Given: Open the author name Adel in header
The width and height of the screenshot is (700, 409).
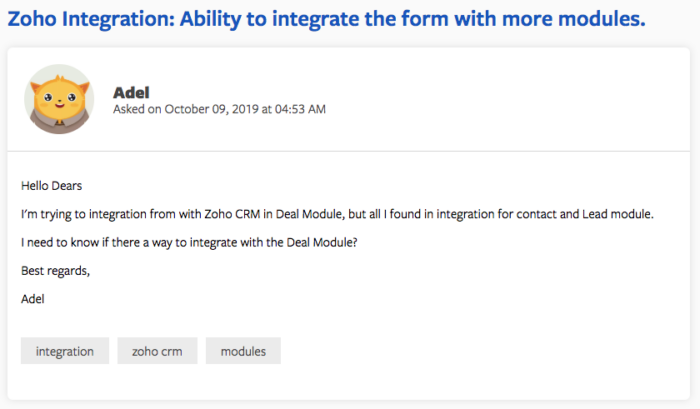Looking at the screenshot, I should pyautogui.click(x=132, y=91).
